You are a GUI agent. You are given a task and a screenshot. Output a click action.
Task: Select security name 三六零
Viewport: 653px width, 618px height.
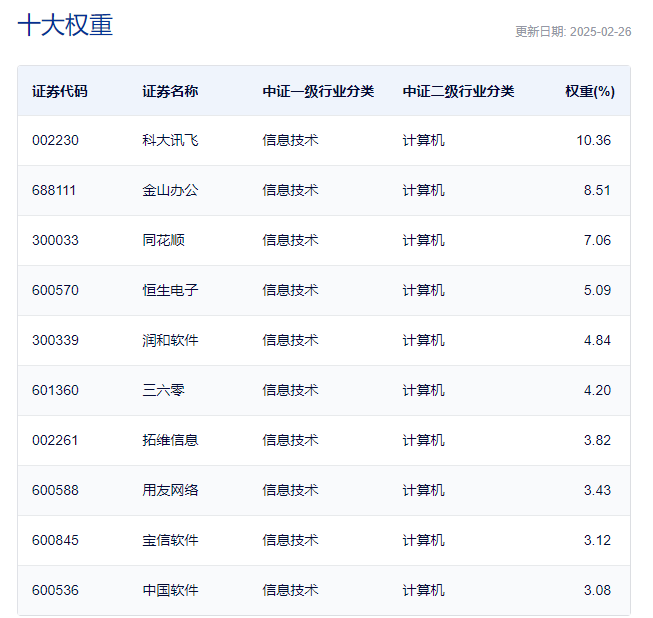[163, 390]
